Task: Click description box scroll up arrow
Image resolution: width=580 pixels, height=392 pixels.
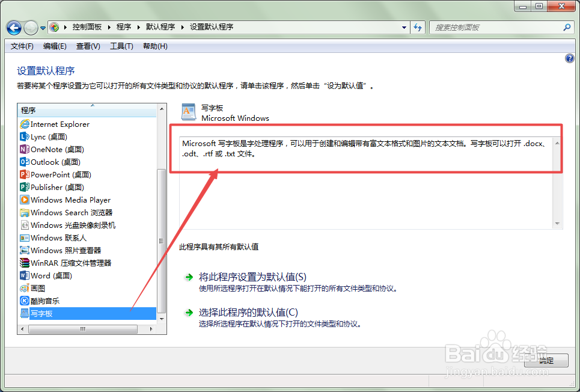Action: 557,143
